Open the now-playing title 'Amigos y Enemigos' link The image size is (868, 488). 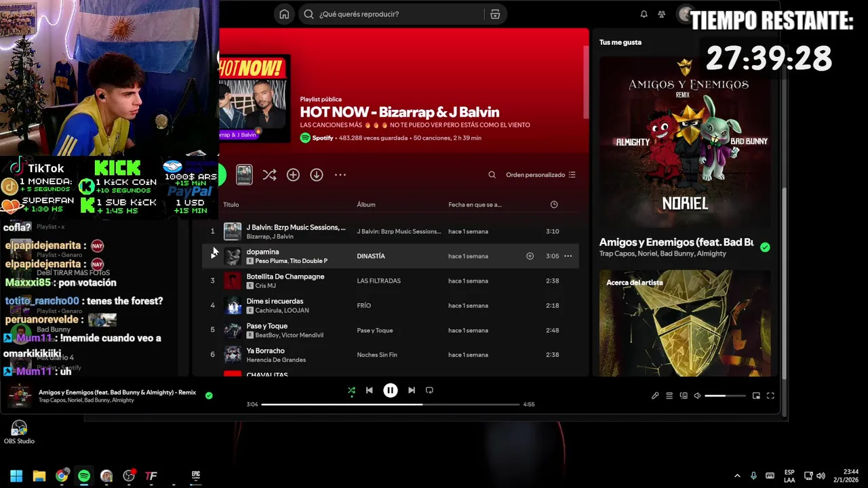coord(117,392)
